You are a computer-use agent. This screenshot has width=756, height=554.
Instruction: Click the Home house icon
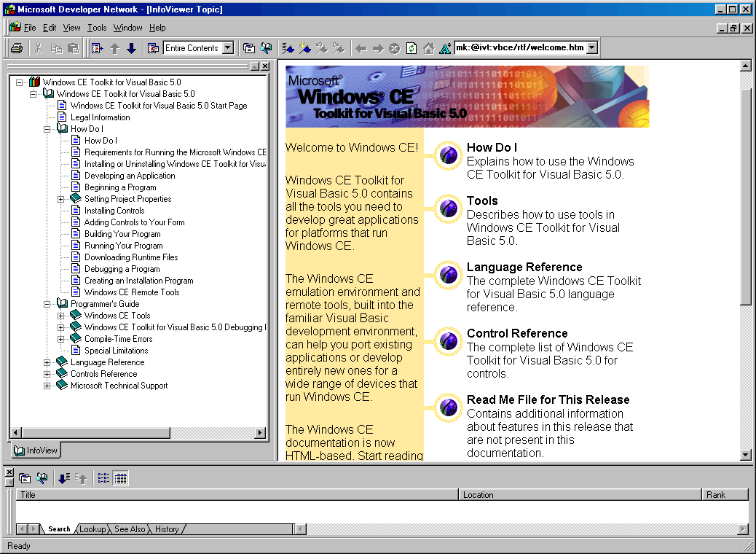click(428, 48)
